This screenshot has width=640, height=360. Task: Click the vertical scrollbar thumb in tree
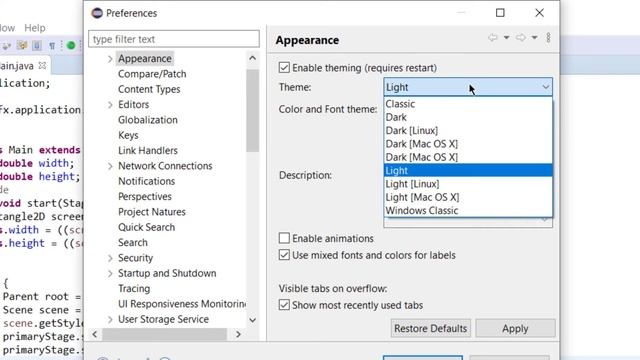point(253,110)
